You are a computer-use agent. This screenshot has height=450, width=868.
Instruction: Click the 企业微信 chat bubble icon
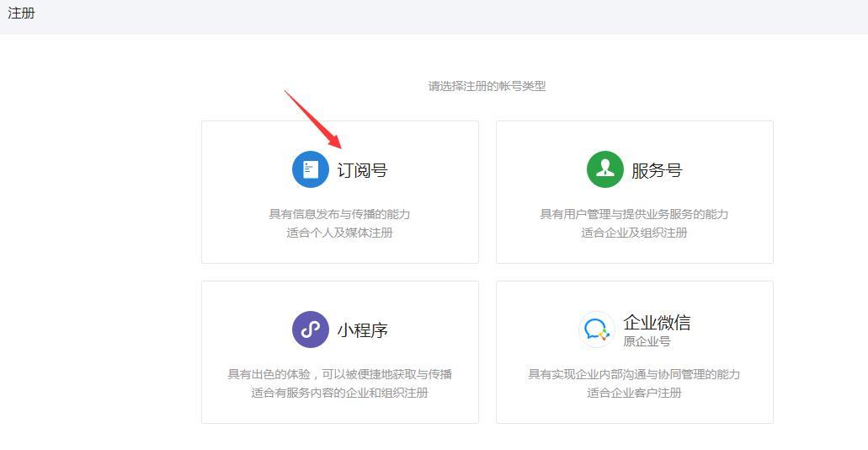coord(597,329)
